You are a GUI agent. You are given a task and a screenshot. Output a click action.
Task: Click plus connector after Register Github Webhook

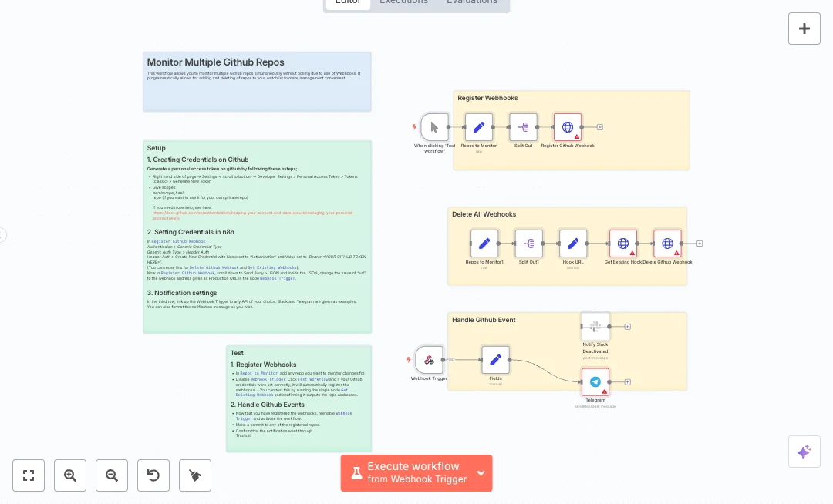[600, 127]
